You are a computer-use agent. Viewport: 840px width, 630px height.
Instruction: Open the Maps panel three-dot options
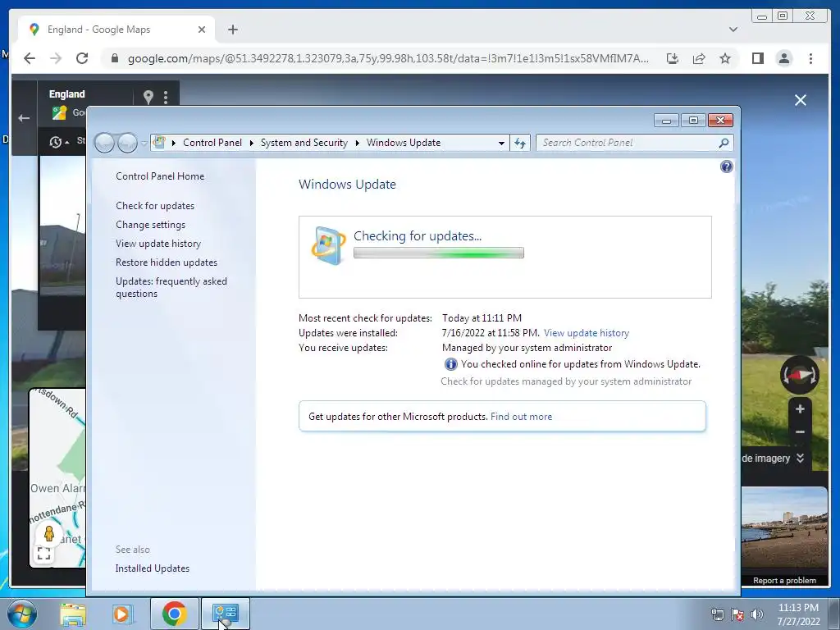coord(166,97)
